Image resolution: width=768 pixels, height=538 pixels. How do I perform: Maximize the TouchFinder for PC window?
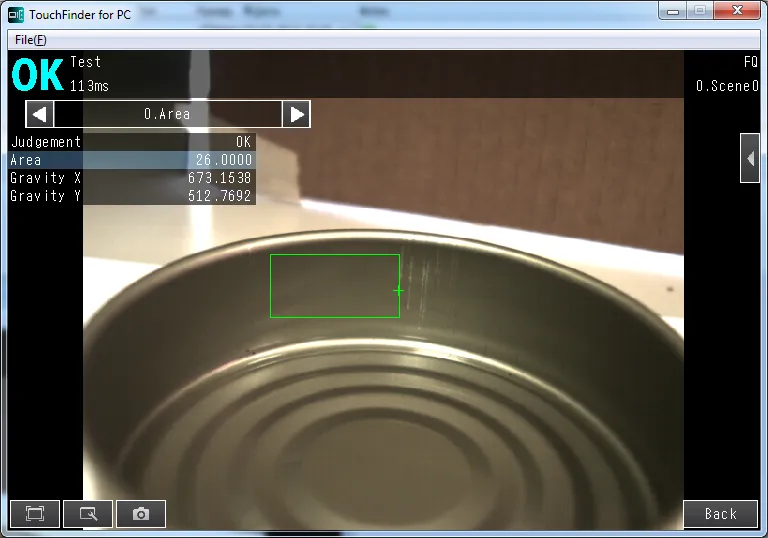pos(700,10)
